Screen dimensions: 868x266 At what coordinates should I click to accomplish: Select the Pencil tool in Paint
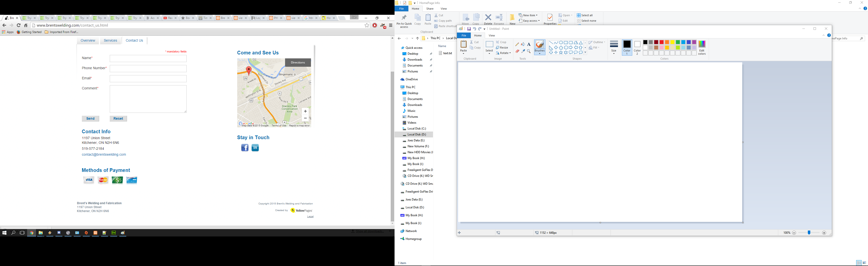pos(517,44)
